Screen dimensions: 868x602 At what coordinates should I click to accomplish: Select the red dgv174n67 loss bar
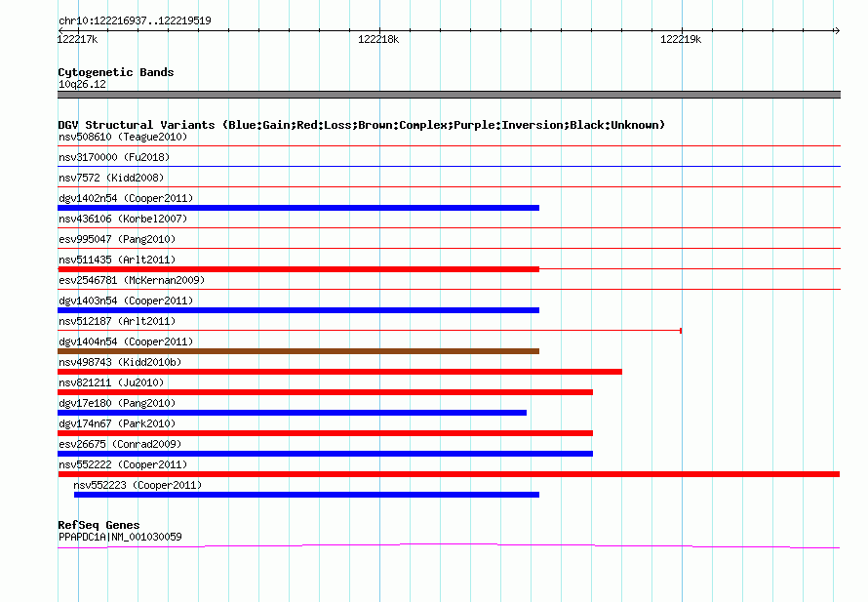(326, 433)
